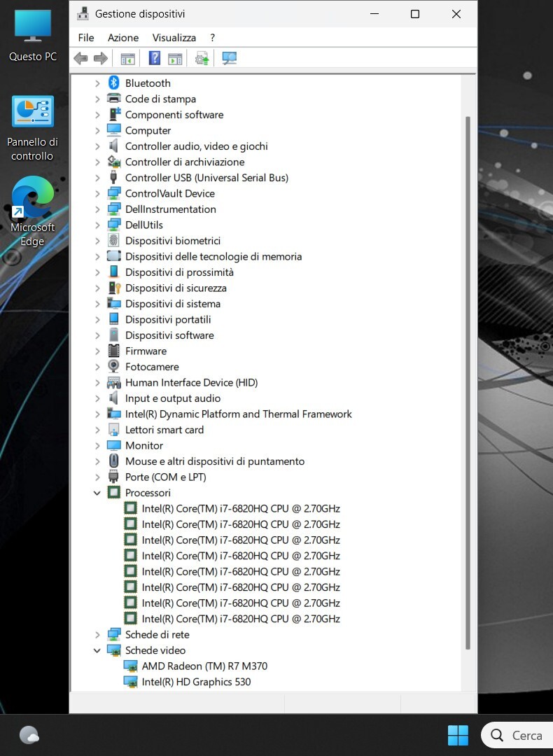Click the weather widget on taskbar
The width and height of the screenshot is (553, 756).
(29, 735)
